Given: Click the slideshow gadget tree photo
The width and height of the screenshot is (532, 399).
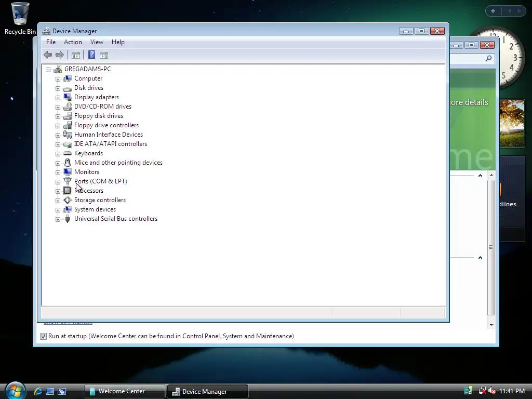Looking at the screenshot, I should tap(512, 123).
